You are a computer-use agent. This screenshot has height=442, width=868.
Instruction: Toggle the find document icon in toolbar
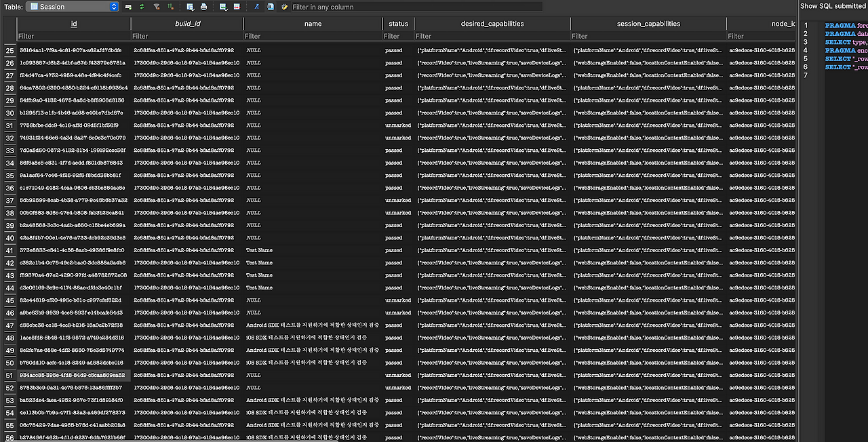tap(270, 7)
